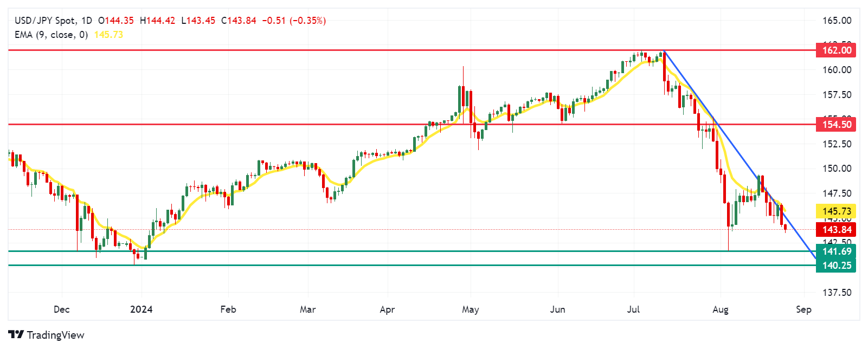Click the TradingView logo icon

pos(16,335)
